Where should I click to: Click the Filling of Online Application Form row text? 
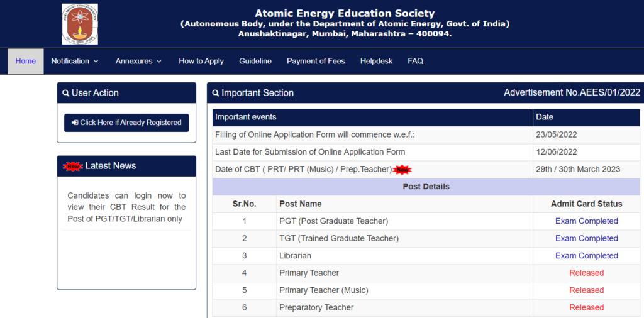point(315,135)
